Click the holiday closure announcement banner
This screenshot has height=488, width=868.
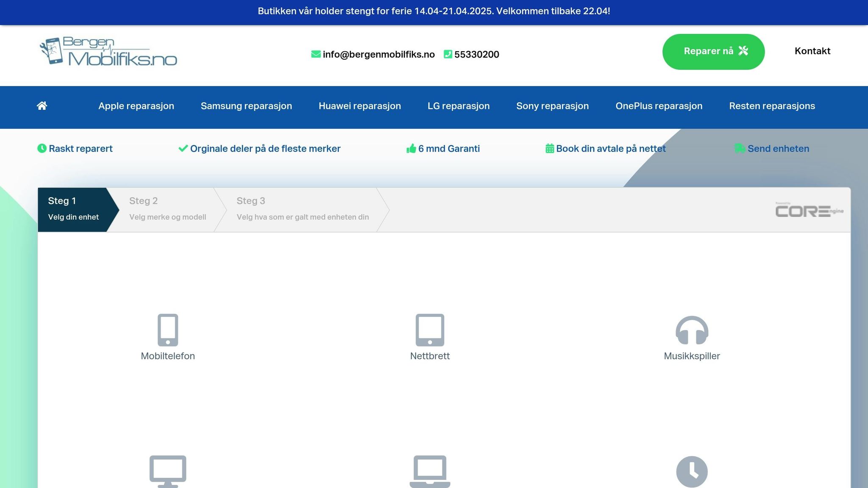click(434, 11)
